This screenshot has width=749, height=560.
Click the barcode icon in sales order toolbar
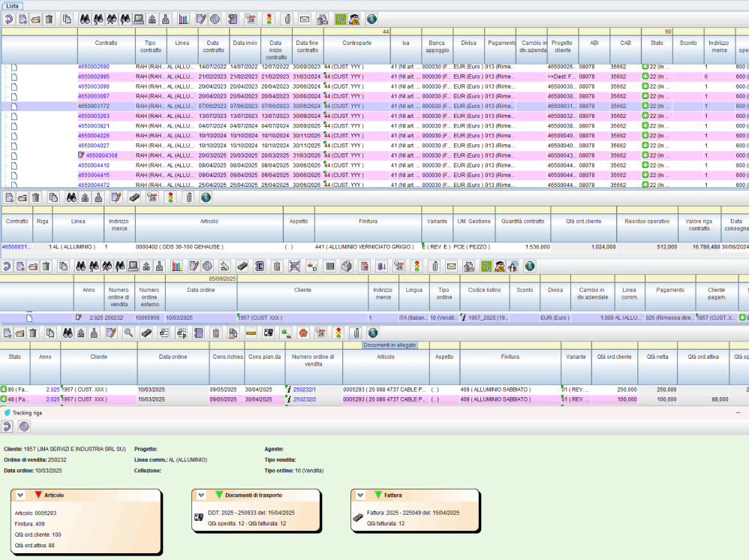click(x=329, y=266)
